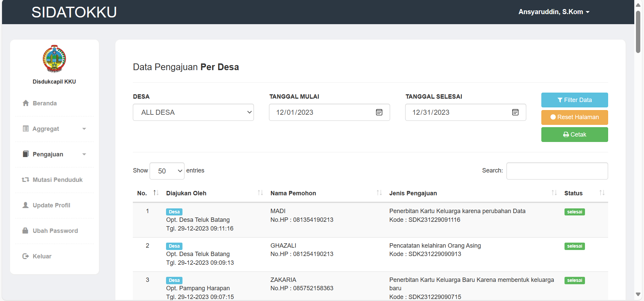The image size is (644, 301).
Task: Open the ALL DESA dropdown
Action: click(193, 112)
